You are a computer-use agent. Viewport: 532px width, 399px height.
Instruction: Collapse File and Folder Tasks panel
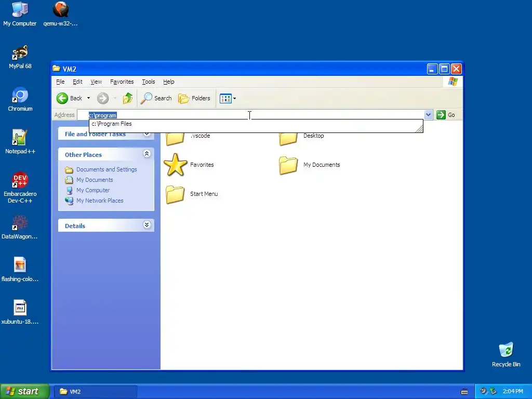click(x=147, y=134)
